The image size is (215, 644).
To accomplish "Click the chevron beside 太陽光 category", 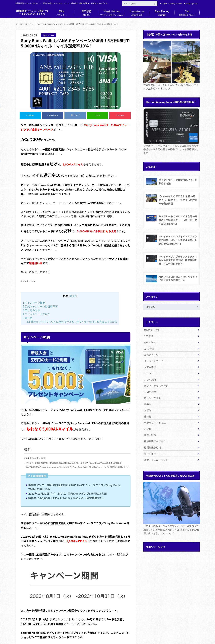I will click(198, 410).
